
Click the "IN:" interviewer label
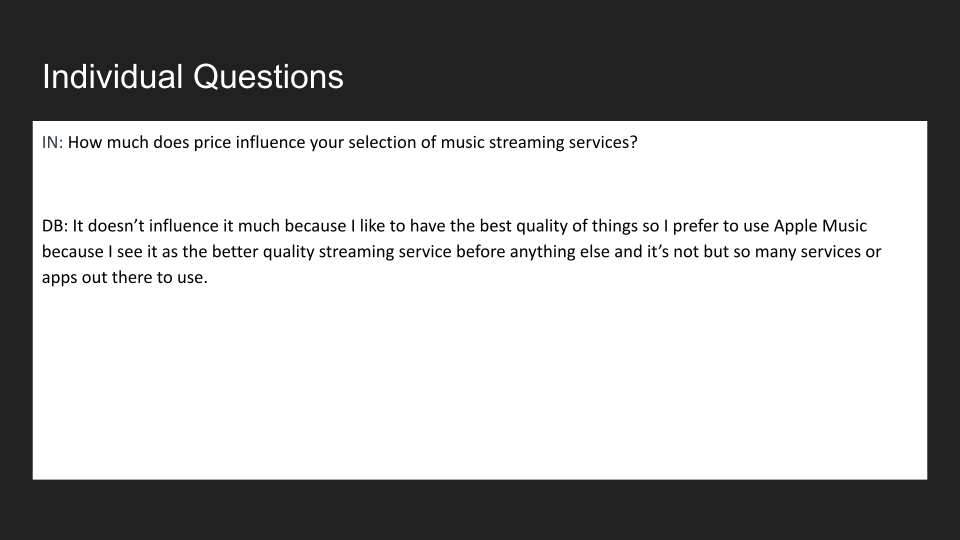pos(53,142)
